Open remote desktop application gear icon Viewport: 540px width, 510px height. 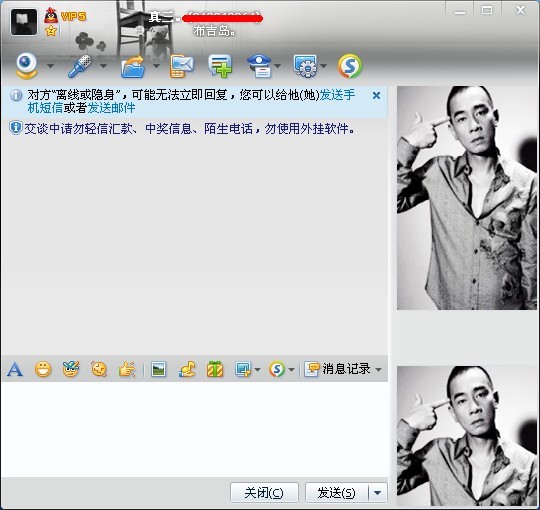pyautogui.click(x=305, y=66)
